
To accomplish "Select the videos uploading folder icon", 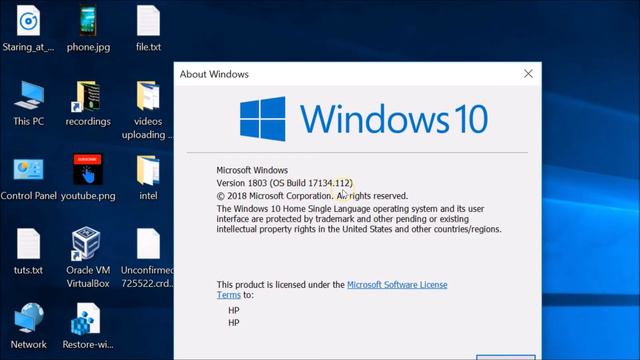I will tap(148, 96).
